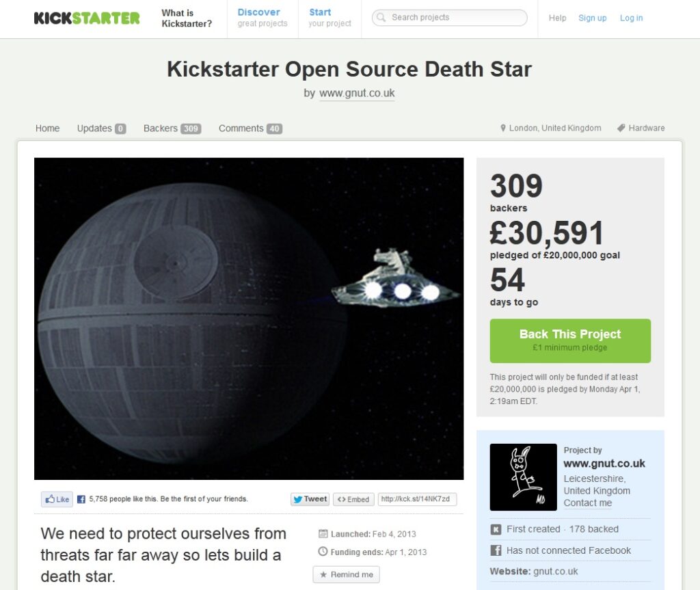Open the Updates tab

101,128
